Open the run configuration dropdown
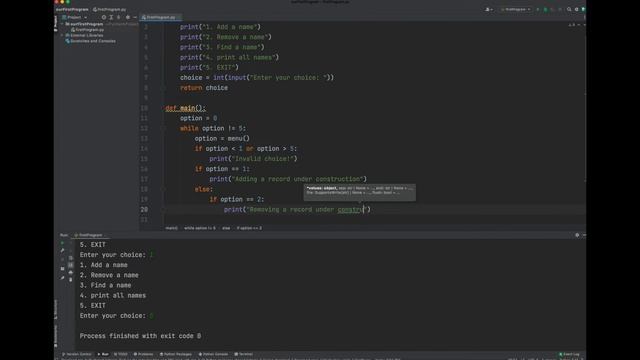 516,9
